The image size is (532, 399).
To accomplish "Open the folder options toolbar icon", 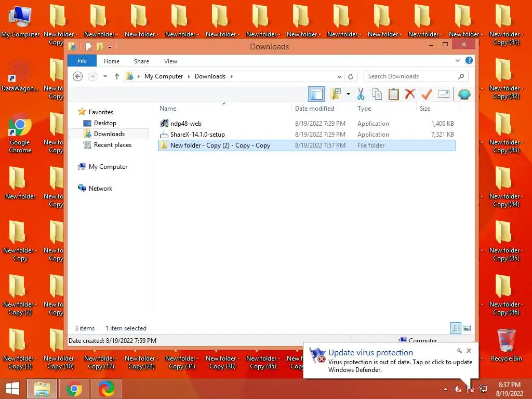I will click(x=336, y=94).
